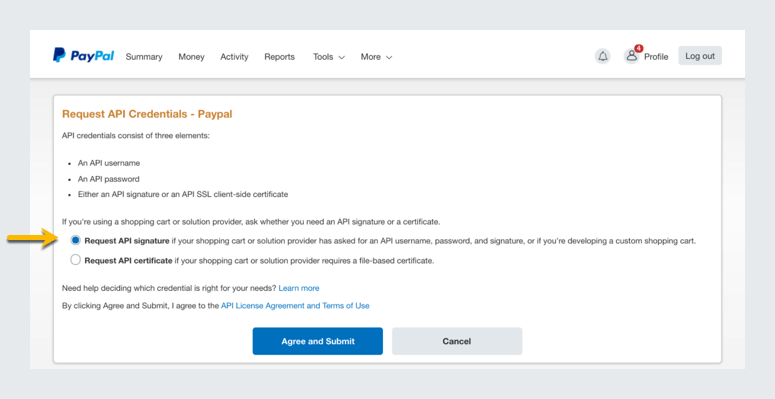Click the chevron next to Tools
775x399 pixels.
[x=342, y=57]
